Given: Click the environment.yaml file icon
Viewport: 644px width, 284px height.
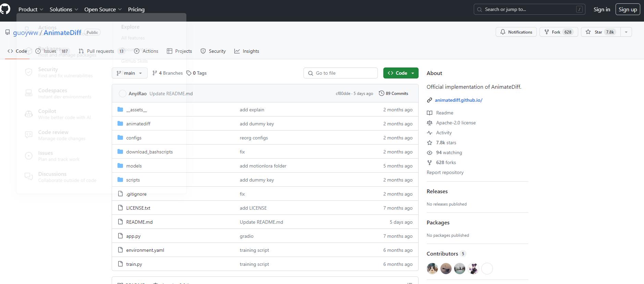Looking at the screenshot, I should pyautogui.click(x=120, y=250).
